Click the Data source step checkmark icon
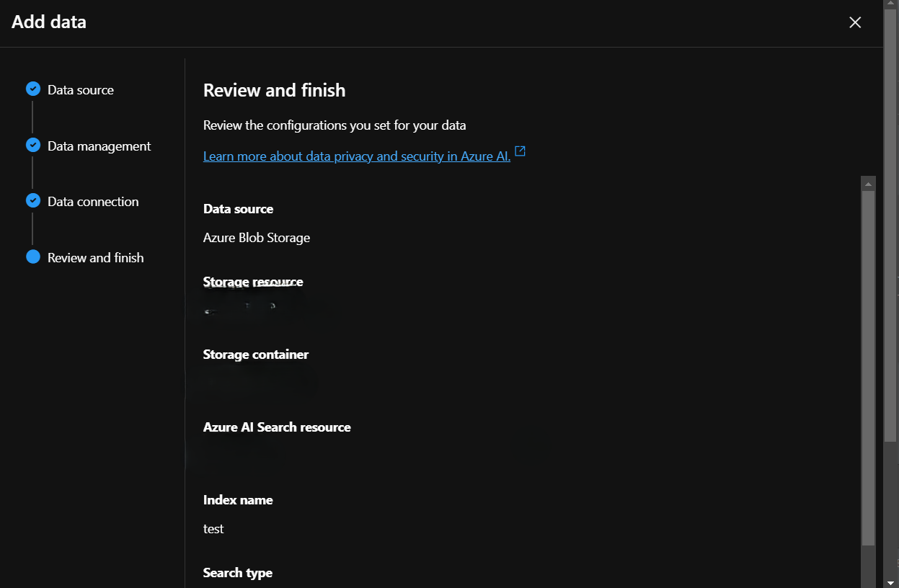This screenshot has width=899, height=588. 33,89
